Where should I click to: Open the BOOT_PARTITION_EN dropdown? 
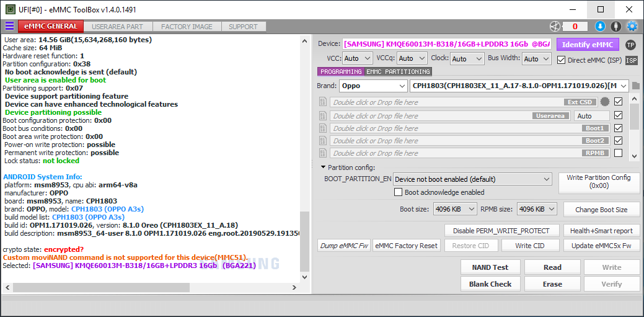click(x=472, y=179)
